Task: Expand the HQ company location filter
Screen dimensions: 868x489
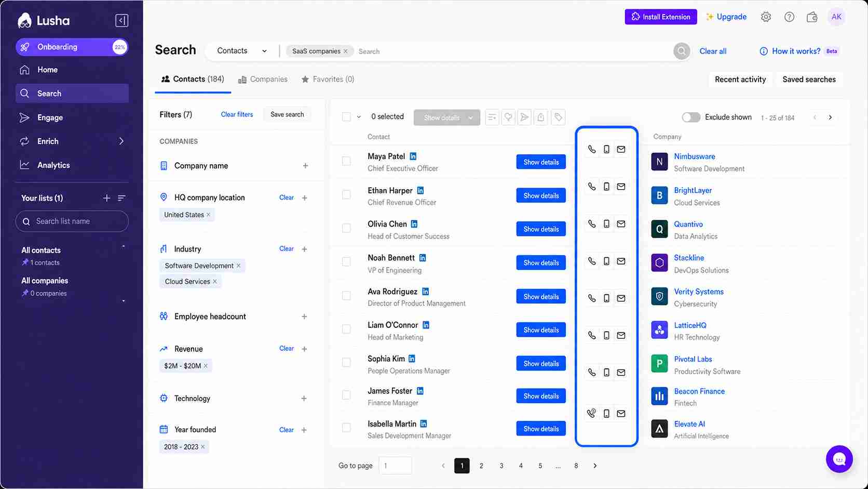Action: point(305,198)
